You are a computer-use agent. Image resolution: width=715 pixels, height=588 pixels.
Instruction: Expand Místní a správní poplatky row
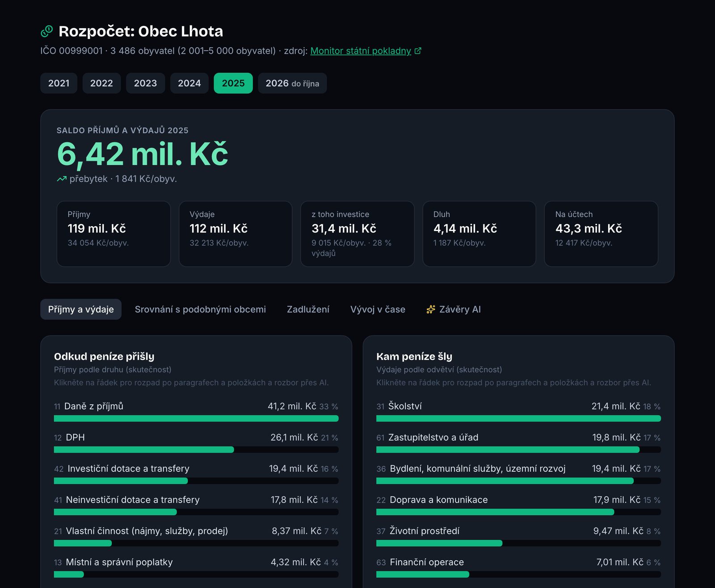(196, 567)
